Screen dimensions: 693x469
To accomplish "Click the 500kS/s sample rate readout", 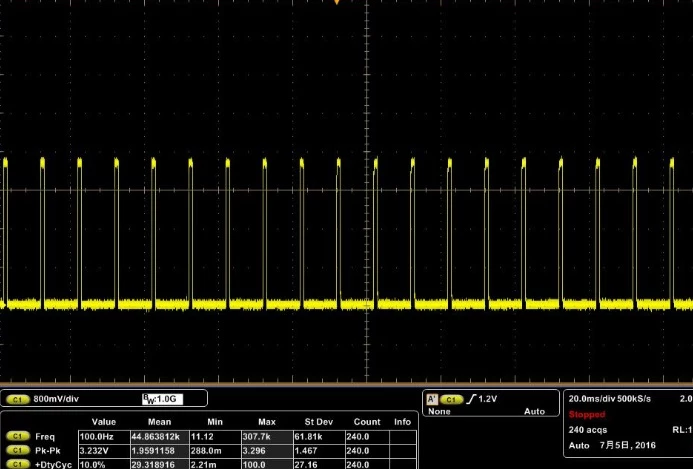I will (x=634, y=399).
